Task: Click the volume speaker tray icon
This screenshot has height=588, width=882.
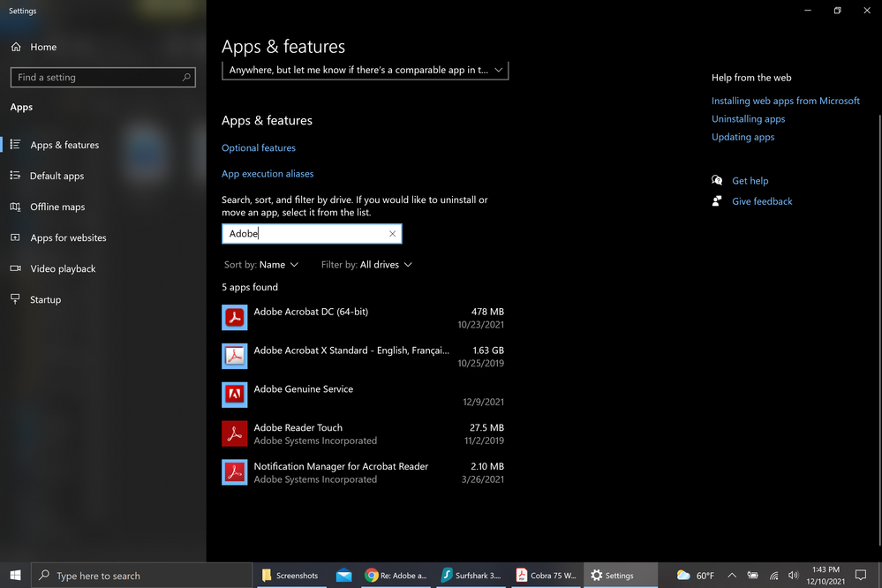Action: [793, 575]
